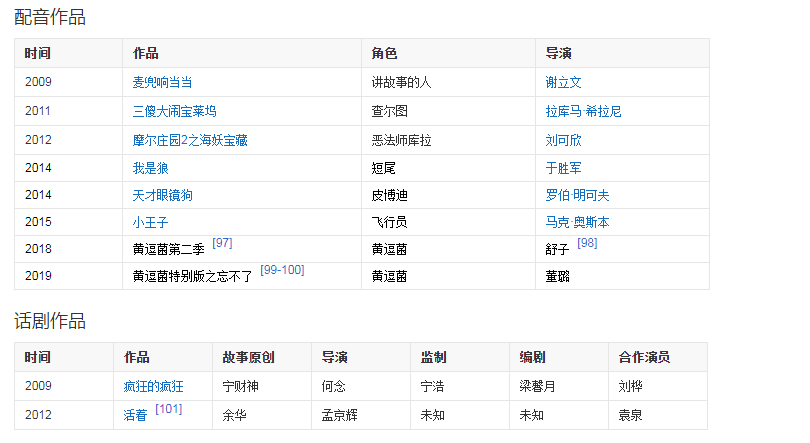Viewport: 810px width, 443px height.
Task: Open reference footnote [97]
Action: (x=222, y=243)
